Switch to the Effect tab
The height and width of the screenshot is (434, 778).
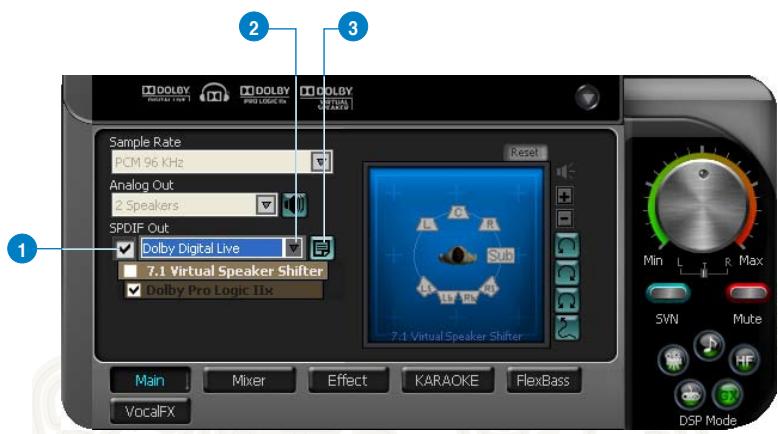tap(347, 380)
